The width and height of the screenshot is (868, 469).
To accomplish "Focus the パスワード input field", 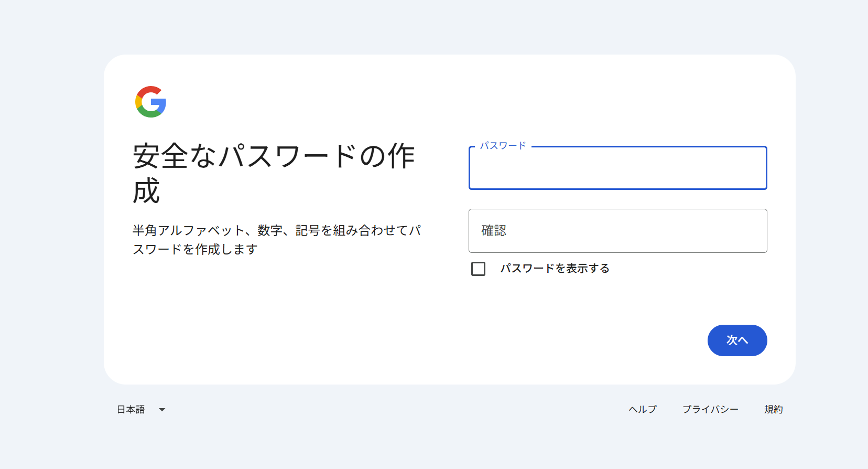I will click(x=617, y=168).
